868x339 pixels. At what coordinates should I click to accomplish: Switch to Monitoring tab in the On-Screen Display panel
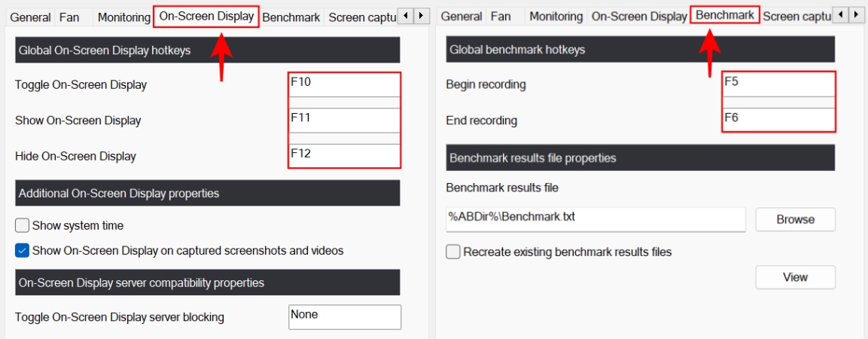(x=124, y=17)
